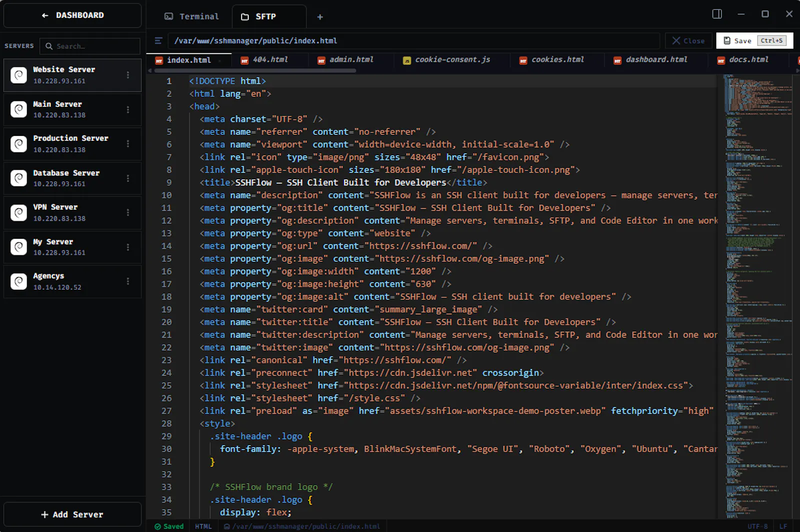800x532 pixels.
Task: Click line number 28 in gutter
Action: [x=166, y=424]
